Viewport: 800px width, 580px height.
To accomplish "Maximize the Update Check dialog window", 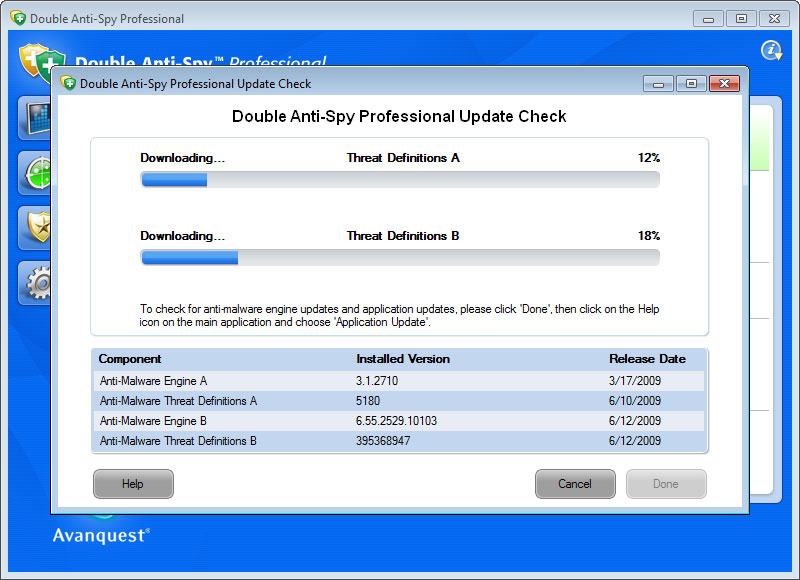I will 690,84.
